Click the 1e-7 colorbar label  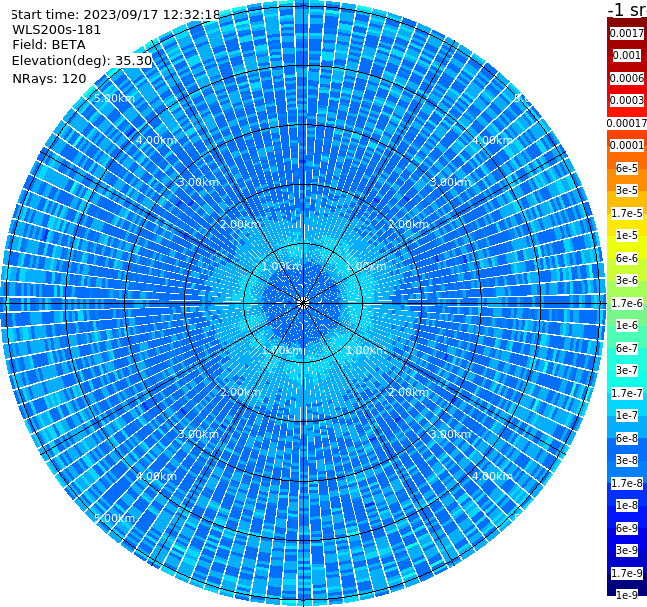627,415
